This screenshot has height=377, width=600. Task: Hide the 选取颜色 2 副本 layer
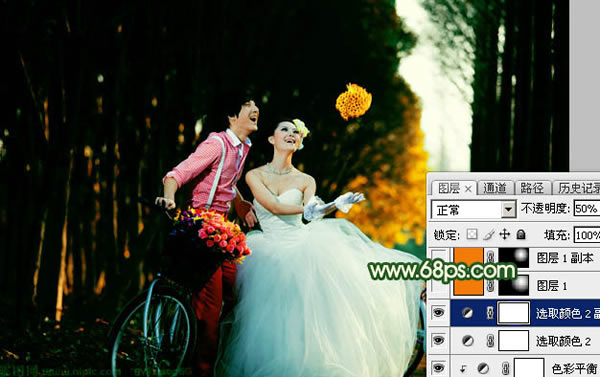click(x=439, y=313)
